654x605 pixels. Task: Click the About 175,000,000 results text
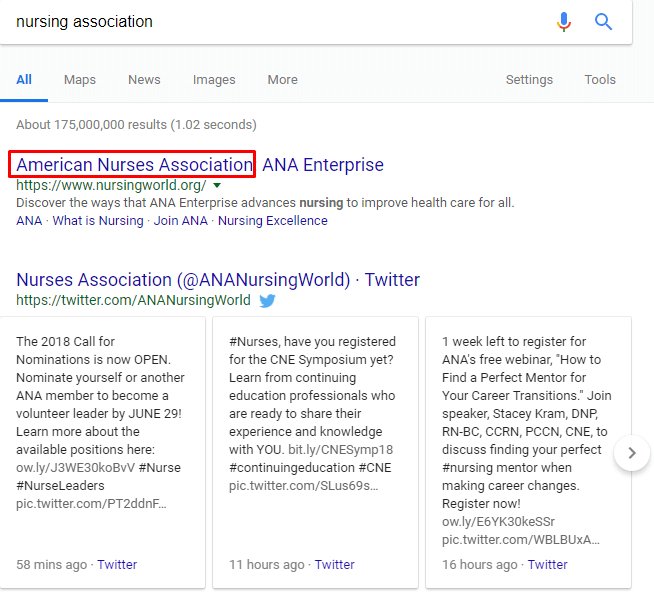(x=136, y=125)
